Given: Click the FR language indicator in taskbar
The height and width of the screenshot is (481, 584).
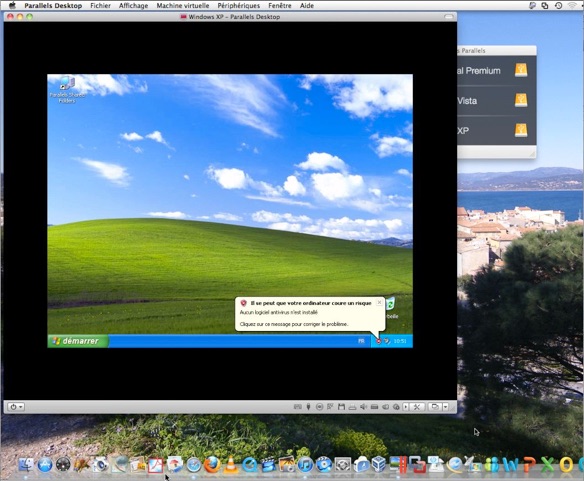Looking at the screenshot, I should [361, 341].
